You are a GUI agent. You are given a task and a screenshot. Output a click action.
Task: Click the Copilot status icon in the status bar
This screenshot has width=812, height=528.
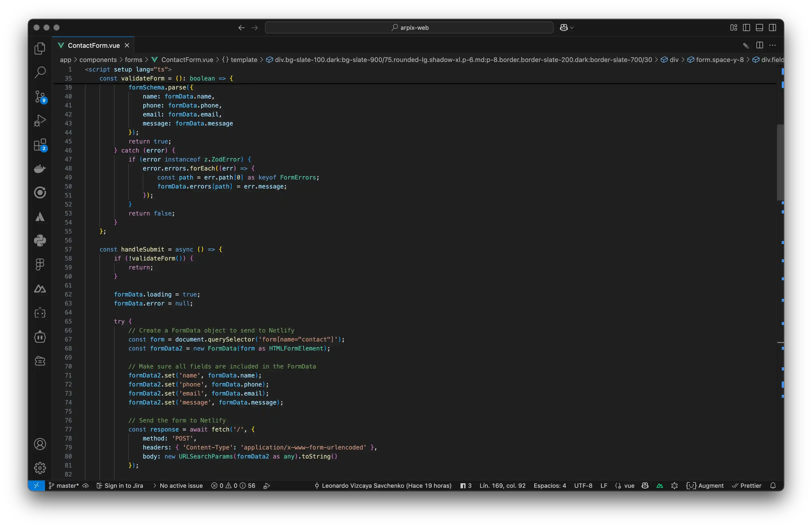(x=645, y=486)
